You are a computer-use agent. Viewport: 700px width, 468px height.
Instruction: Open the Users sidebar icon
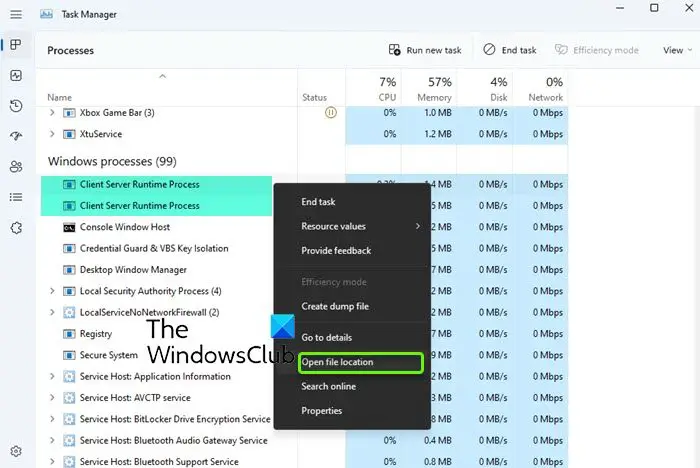(x=16, y=167)
